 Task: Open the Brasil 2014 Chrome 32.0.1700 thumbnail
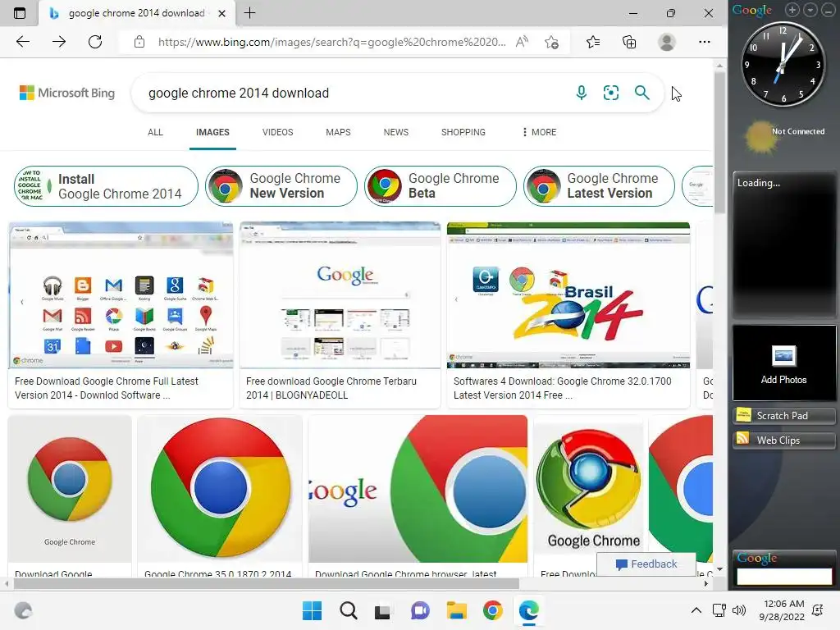pos(568,295)
